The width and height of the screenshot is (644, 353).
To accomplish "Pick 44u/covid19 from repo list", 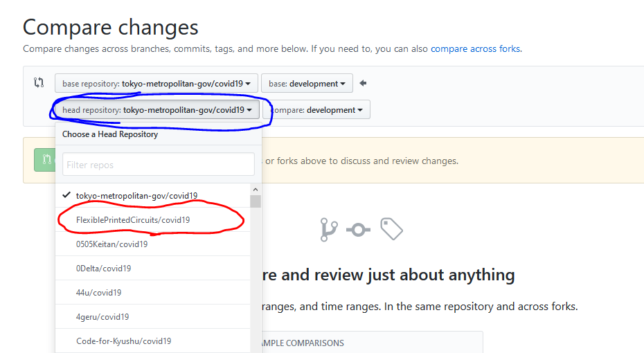I will click(98, 292).
